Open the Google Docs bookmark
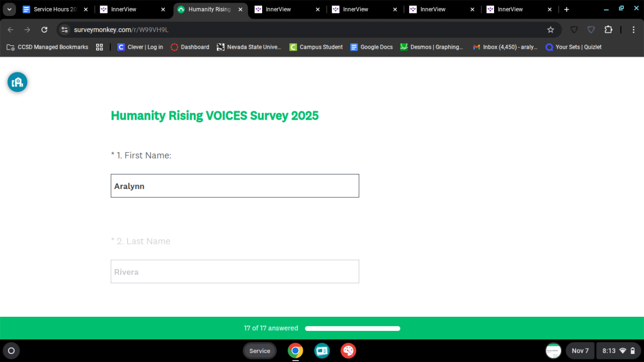644x362 pixels. coord(372,47)
